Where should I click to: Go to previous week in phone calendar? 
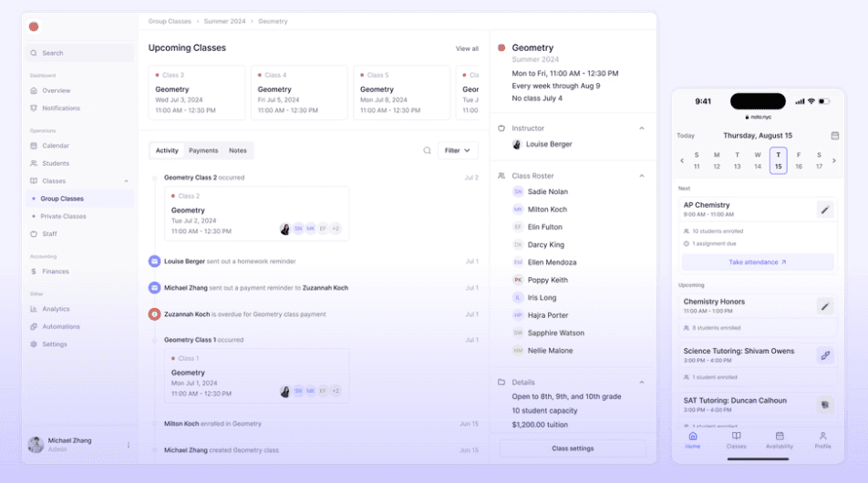click(x=682, y=160)
